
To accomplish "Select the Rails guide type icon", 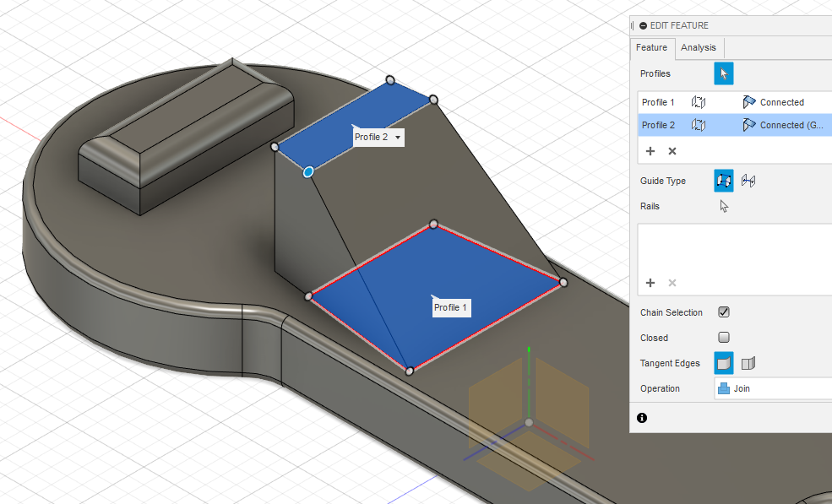I will point(724,181).
